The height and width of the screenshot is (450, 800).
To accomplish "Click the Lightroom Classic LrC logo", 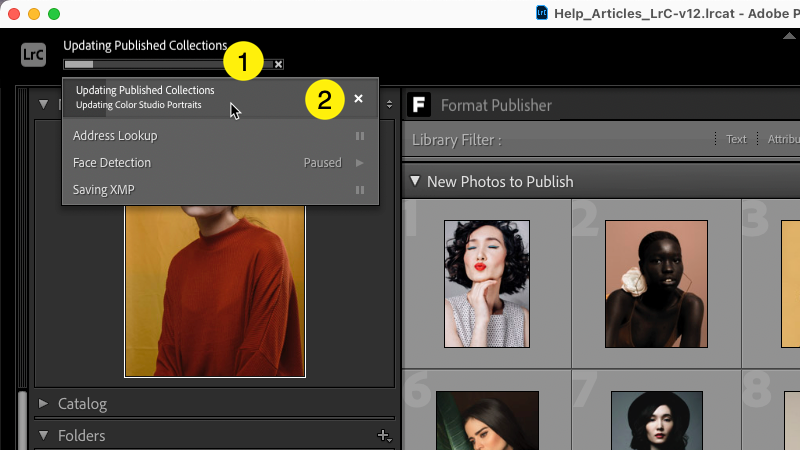I will pos(33,54).
